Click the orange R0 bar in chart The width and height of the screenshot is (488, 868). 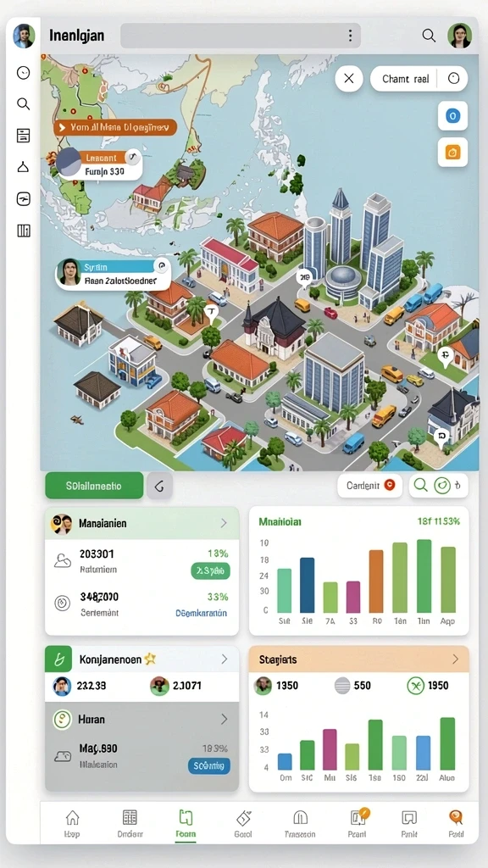click(x=376, y=581)
